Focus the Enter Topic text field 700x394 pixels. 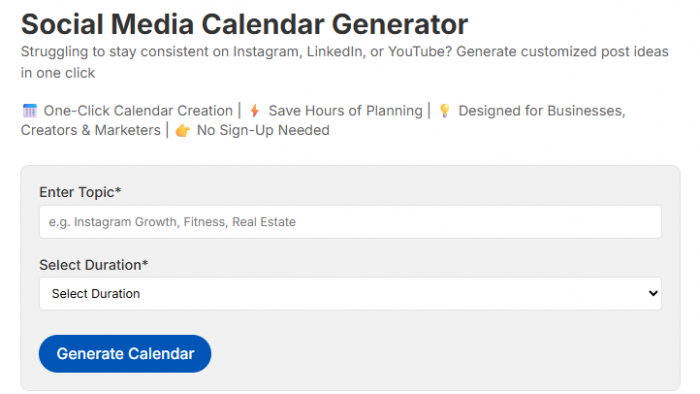point(350,222)
